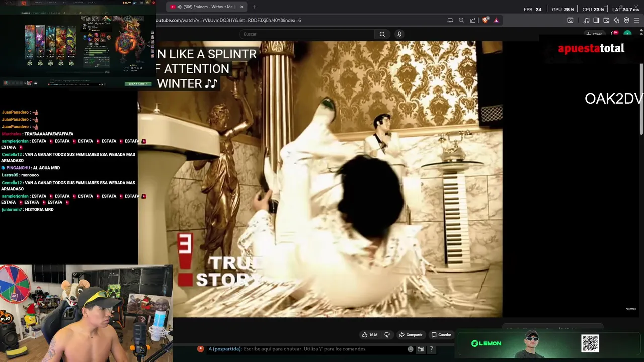This screenshot has width=644, height=362.
Task: Open the media control music note icon
Action: click(x=586, y=20)
